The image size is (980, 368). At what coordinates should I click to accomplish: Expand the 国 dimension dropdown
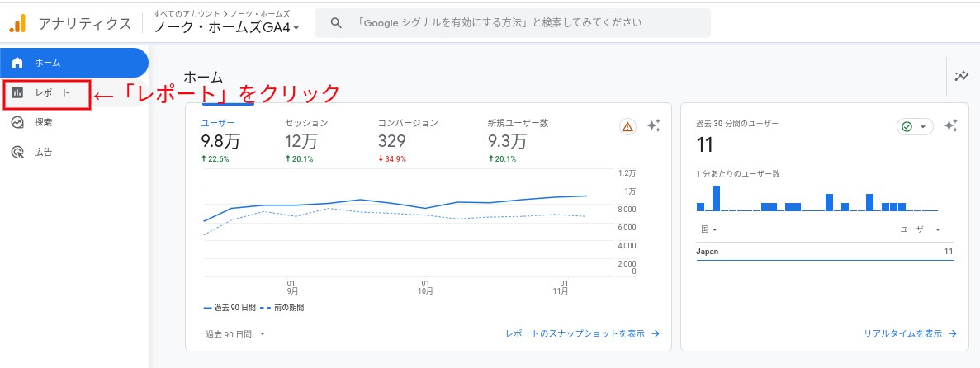coord(709,229)
